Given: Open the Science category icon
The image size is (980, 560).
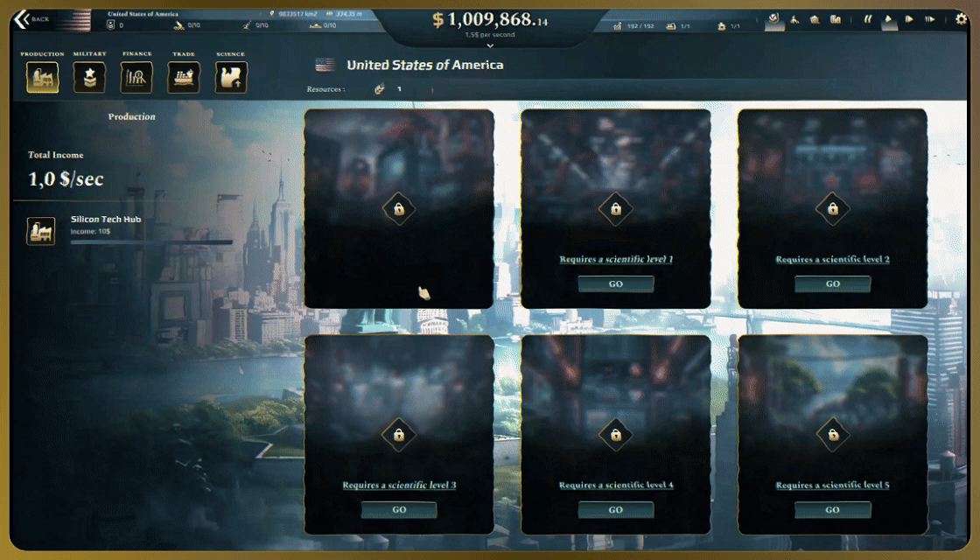Looking at the screenshot, I should point(231,78).
